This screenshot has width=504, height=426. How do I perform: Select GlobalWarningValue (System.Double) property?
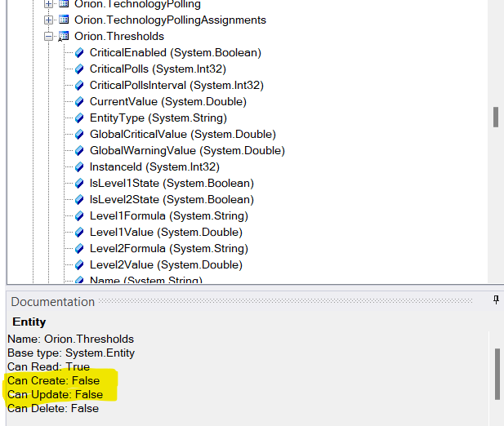[x=187, y=150]
